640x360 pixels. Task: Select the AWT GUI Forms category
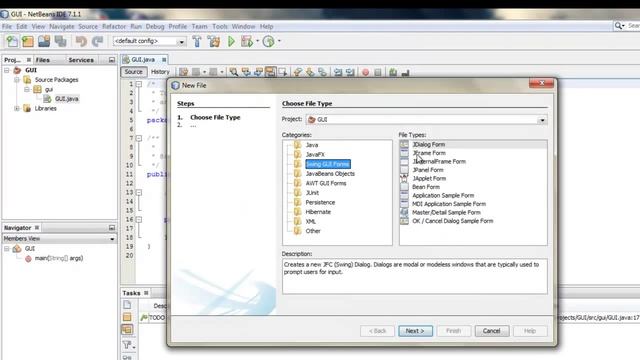pos(326,183)
